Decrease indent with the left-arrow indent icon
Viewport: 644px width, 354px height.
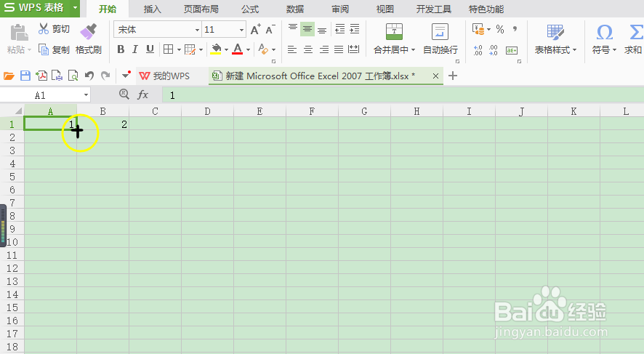[339, 29]
